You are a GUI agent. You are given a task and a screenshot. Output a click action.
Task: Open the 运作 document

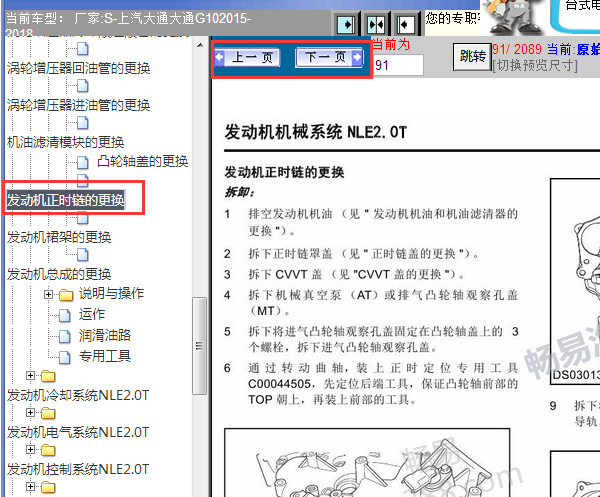92,314
